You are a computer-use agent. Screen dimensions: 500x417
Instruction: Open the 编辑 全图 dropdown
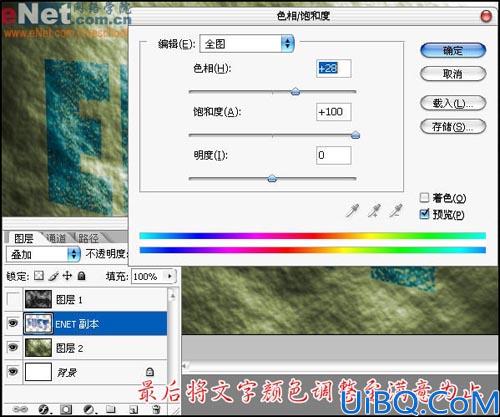[x=247, y=44]
